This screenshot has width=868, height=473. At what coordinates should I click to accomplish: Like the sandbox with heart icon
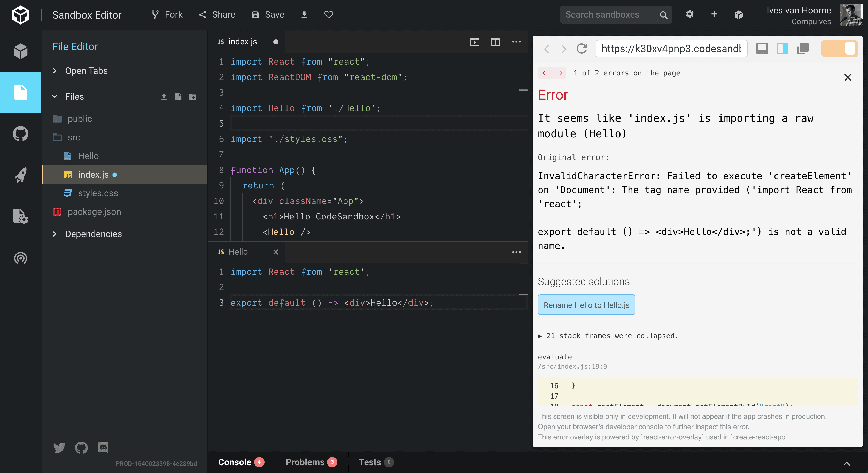pos(329,14)
